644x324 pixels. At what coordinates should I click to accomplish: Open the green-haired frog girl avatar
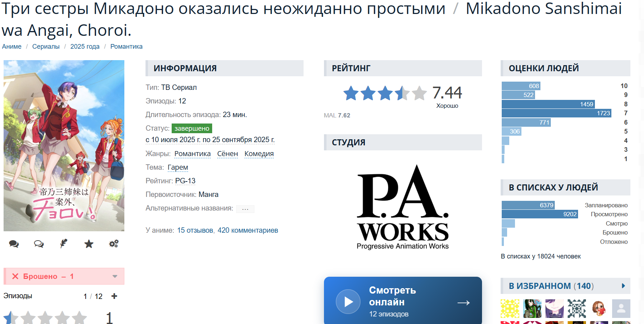pos(532,309)
